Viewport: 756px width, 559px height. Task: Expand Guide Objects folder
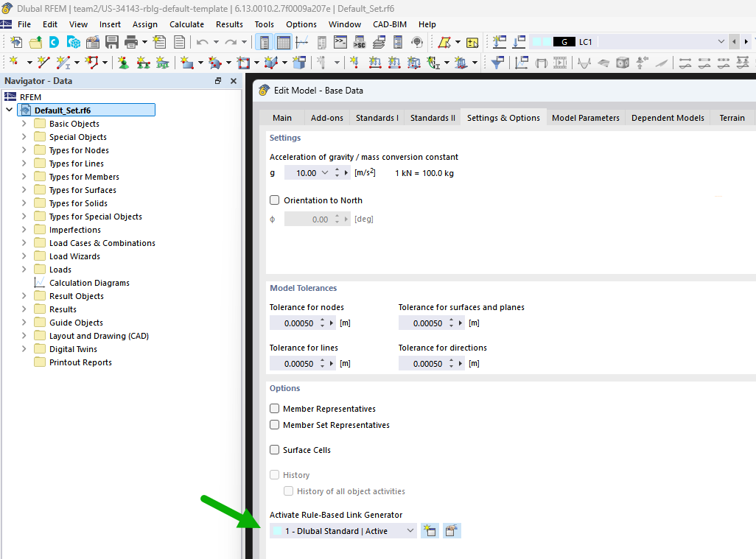[24, 323]
